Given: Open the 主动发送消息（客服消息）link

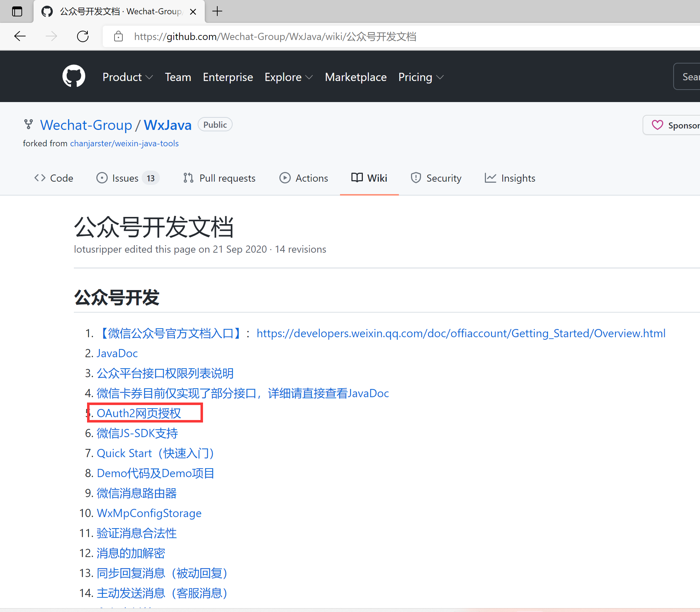Looking at the screenshot, I should (x=162, y=593).
